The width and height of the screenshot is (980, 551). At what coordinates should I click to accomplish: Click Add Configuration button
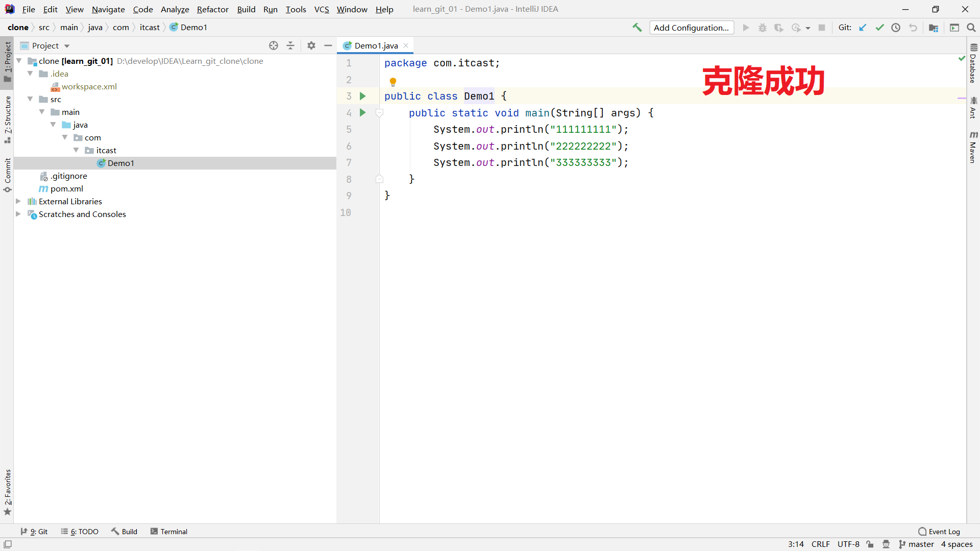(692, 28)
